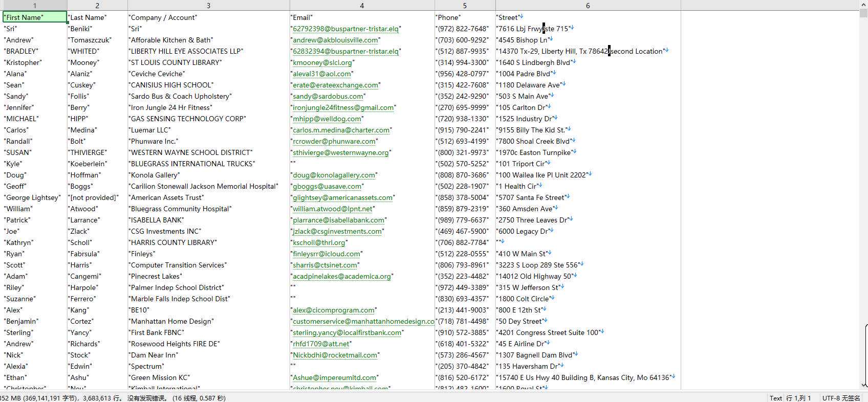Open email link mhipp@welldog.com

(327, 119)
